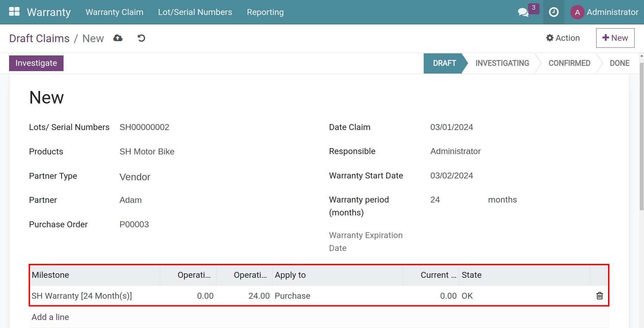Save record using the cloud icon
Viewport: 644px width, 328px height.
[x=118, y=38]
